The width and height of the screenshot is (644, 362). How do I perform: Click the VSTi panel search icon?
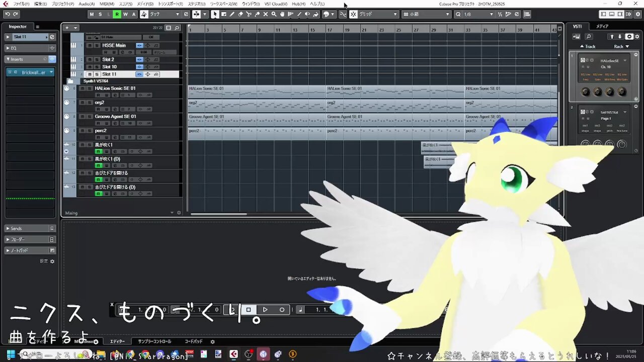tap(588, 36)
